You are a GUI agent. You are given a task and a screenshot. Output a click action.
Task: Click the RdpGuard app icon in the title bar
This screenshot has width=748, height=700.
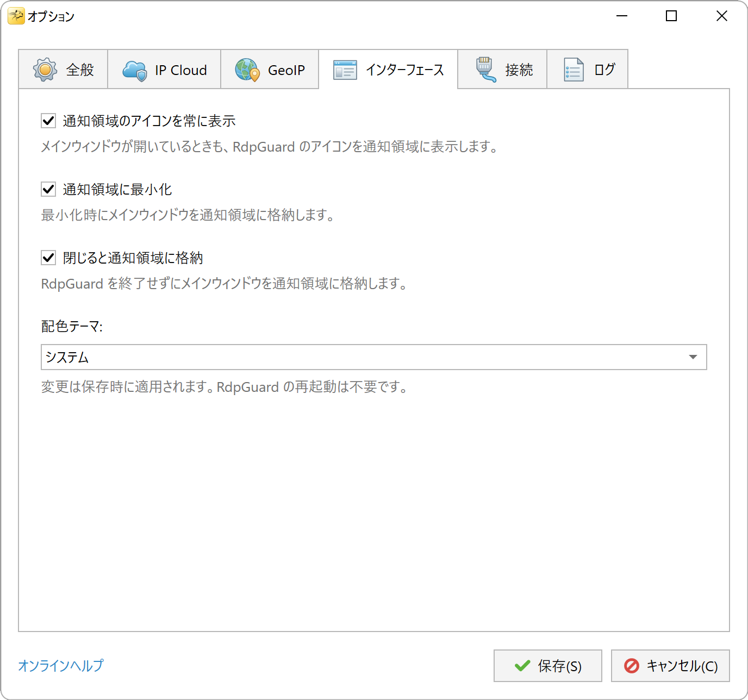pyautogui.click(x=16, y=16)
